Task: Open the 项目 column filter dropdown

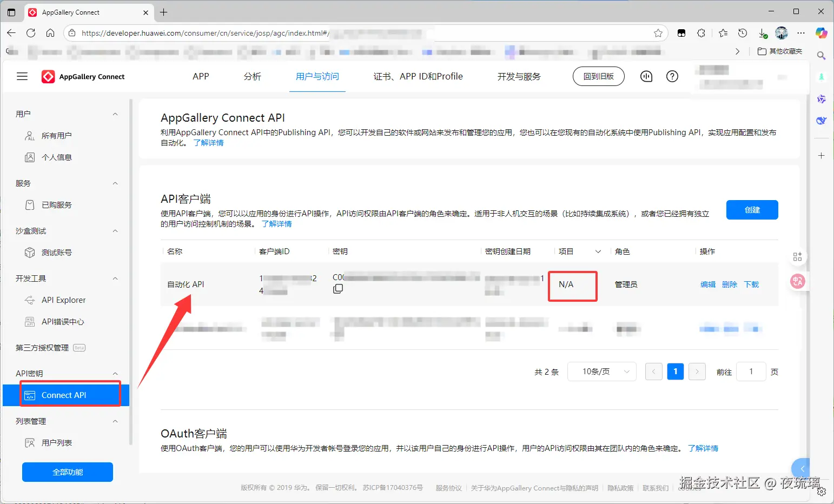Action: click(598, 251)
